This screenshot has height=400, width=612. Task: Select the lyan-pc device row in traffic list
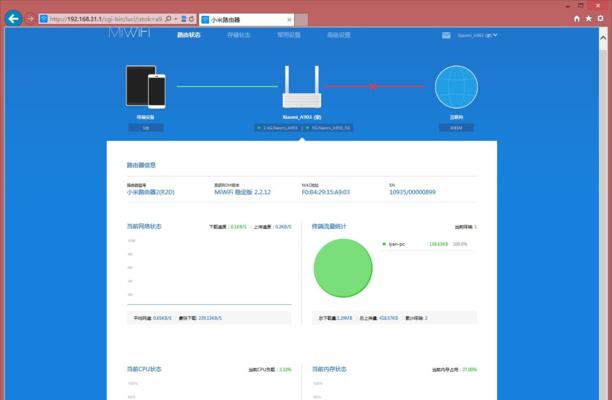click(427, 244)
